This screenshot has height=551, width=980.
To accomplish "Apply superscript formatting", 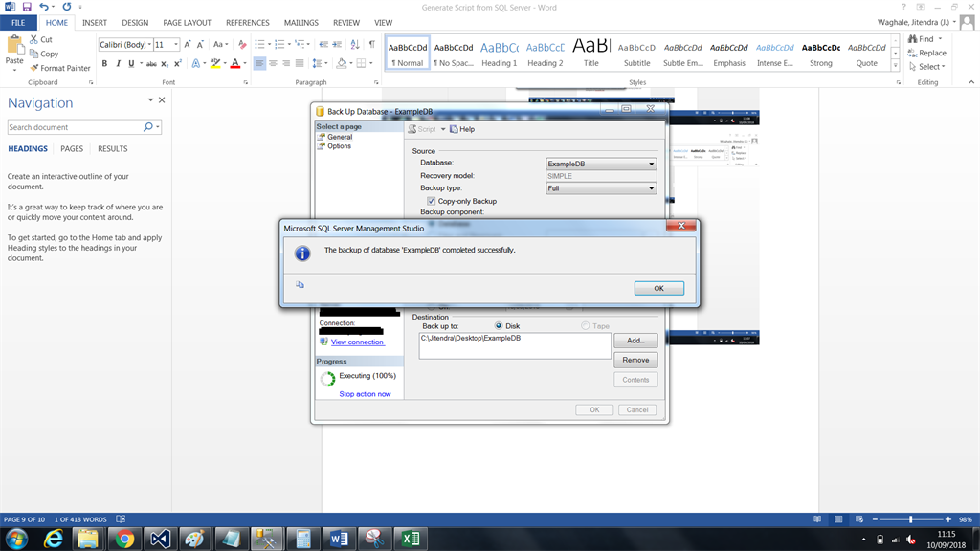I will [177, 64].
